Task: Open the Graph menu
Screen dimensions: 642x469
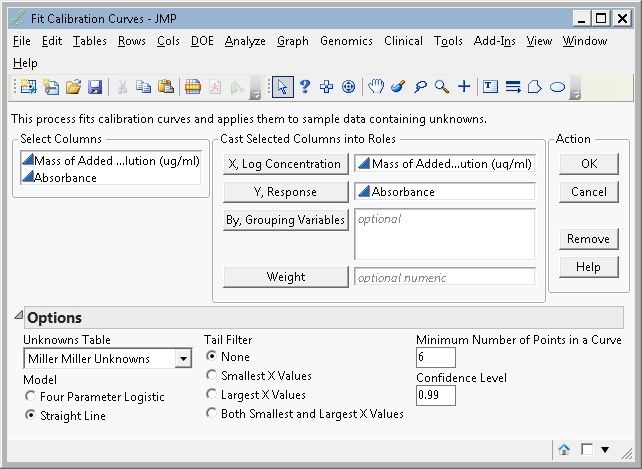Action: (x=293, y=41)
